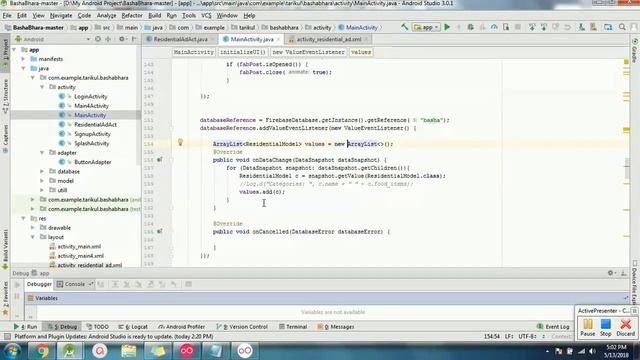The width and height of the screenshot is (640, 360).
Task: Collapse the activity package
Action: pos(42,87)
